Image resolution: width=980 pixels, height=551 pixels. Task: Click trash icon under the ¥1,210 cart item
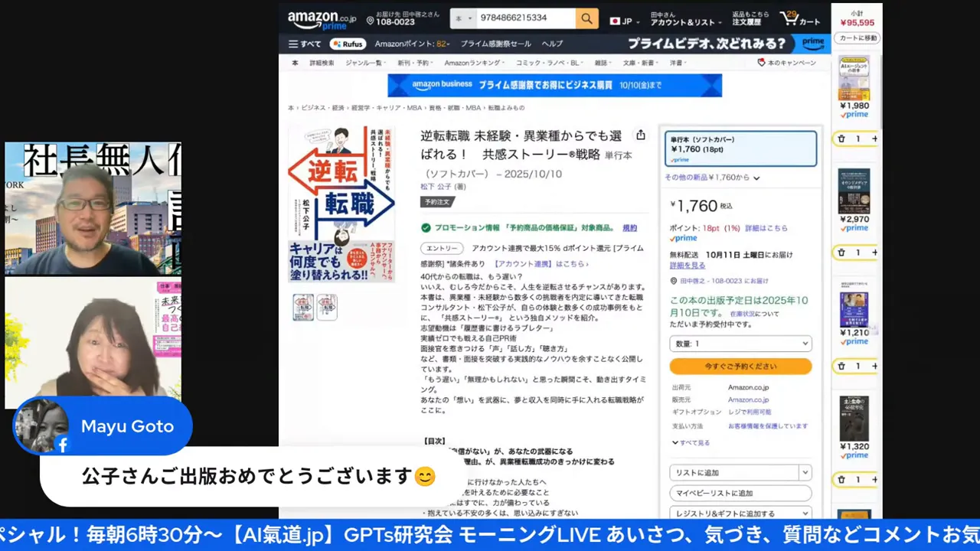(841, 366)
